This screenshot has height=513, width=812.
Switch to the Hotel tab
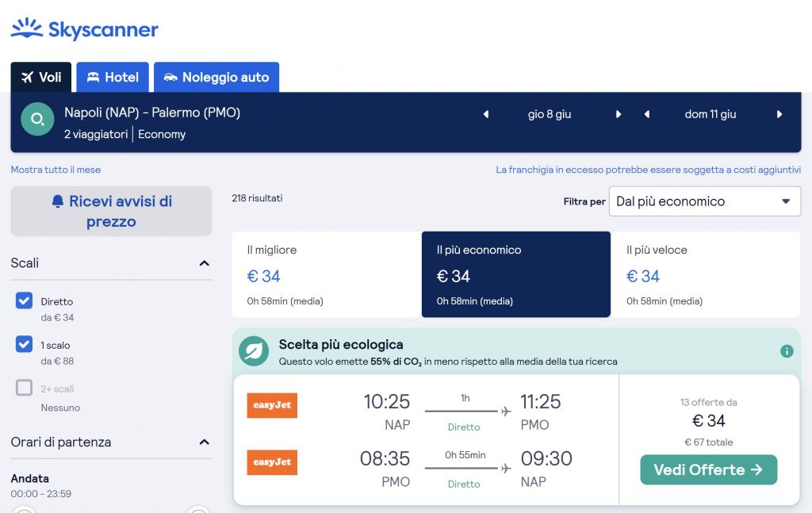[113, 77]
